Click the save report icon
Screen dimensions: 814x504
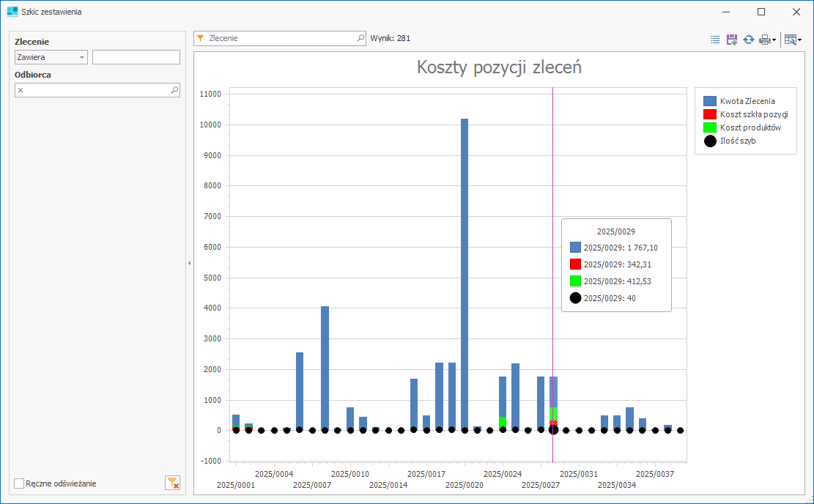732,40
